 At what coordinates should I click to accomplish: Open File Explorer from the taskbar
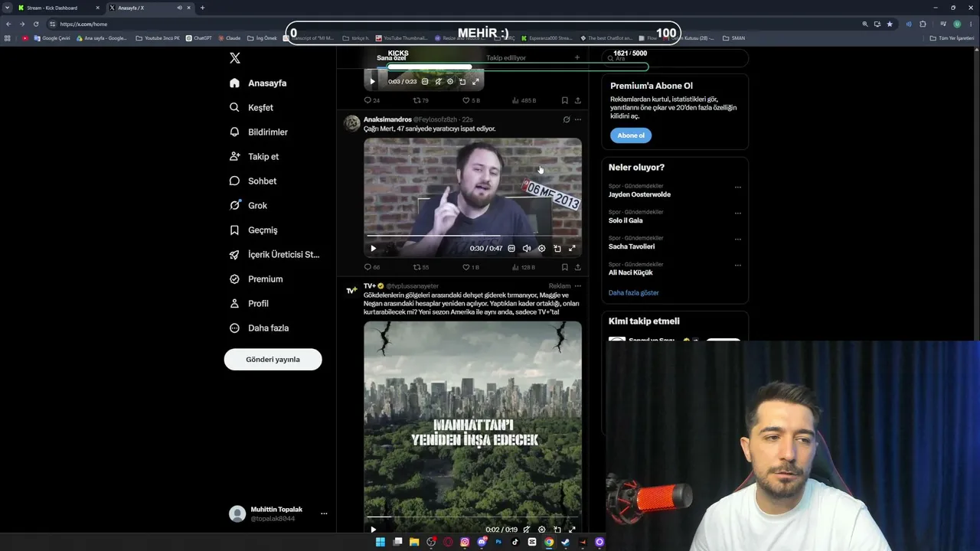click(x=414, y=542)
